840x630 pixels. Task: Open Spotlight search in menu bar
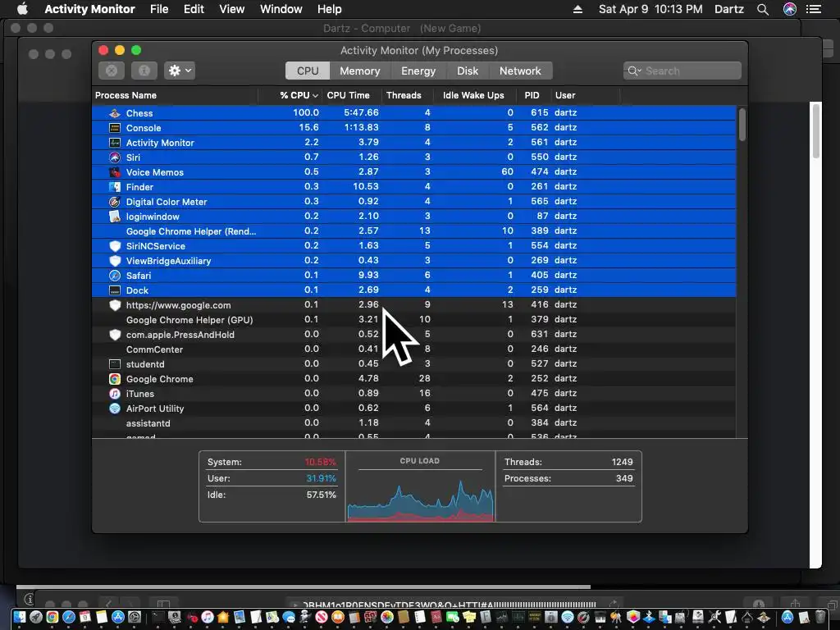pyautogui.click(x=762, y=9)
